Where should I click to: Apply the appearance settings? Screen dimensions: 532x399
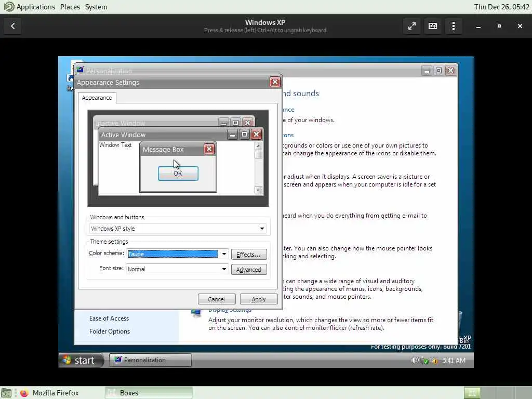(x=259, y=299)
